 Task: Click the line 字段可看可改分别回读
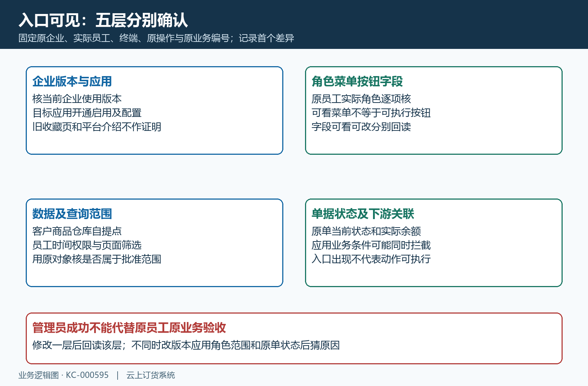(361, 126)
